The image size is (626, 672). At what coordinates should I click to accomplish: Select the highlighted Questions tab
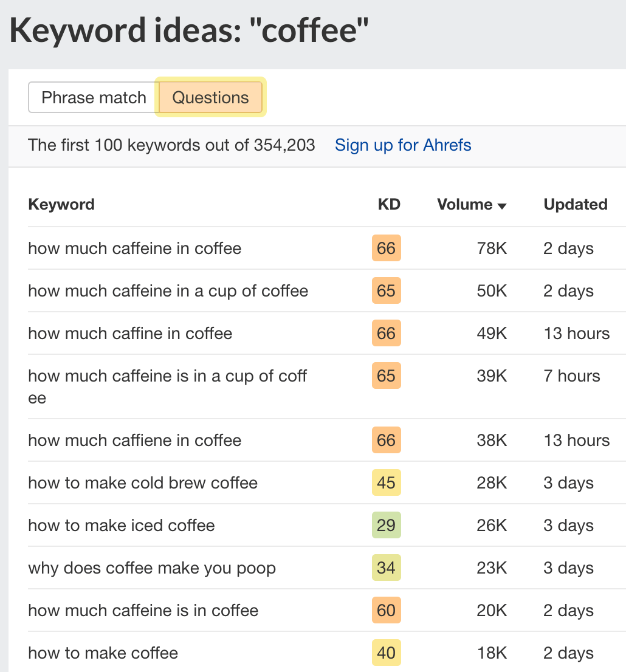(x=210, y=97)
